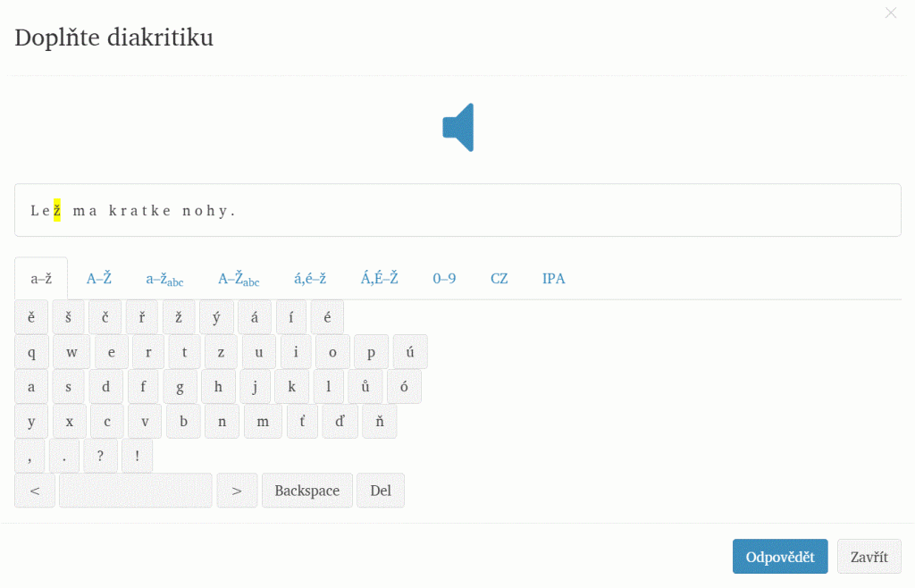Click the á key in the top row
Screen dimensions: 915x588
click(255, 316)
